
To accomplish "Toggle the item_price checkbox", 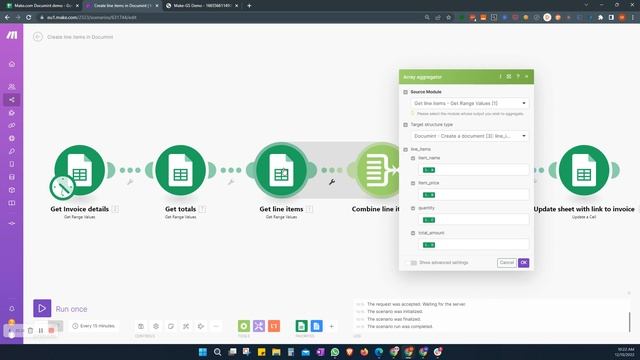I will click(x=413, y=183).
